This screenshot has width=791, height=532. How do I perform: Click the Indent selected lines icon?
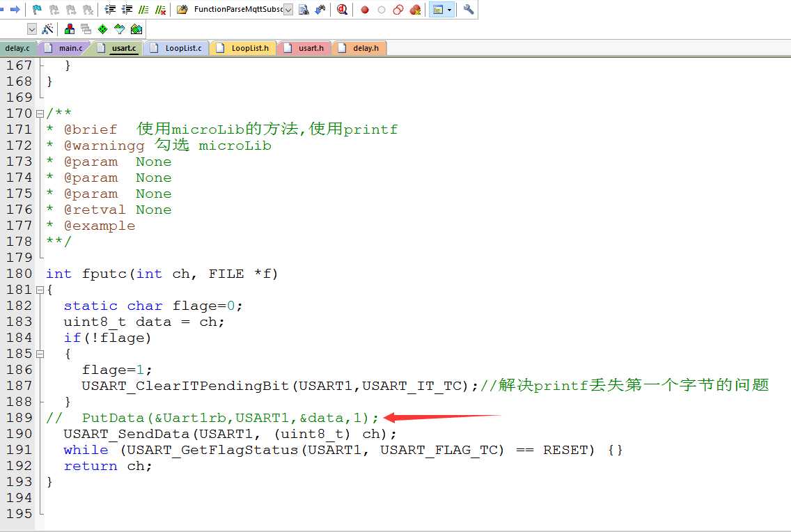(x=110, y=9)
